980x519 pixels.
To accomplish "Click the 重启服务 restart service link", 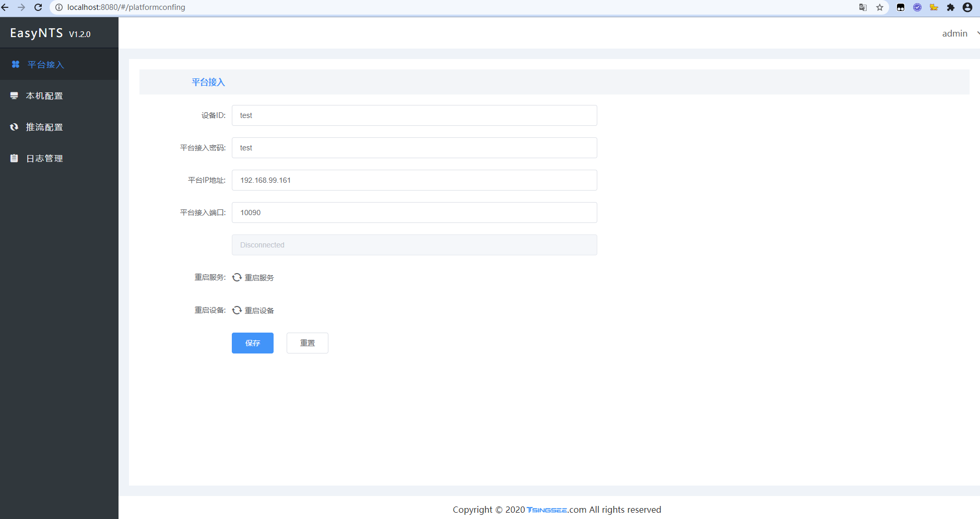I will pyautogui.click(x=253, y=277).
